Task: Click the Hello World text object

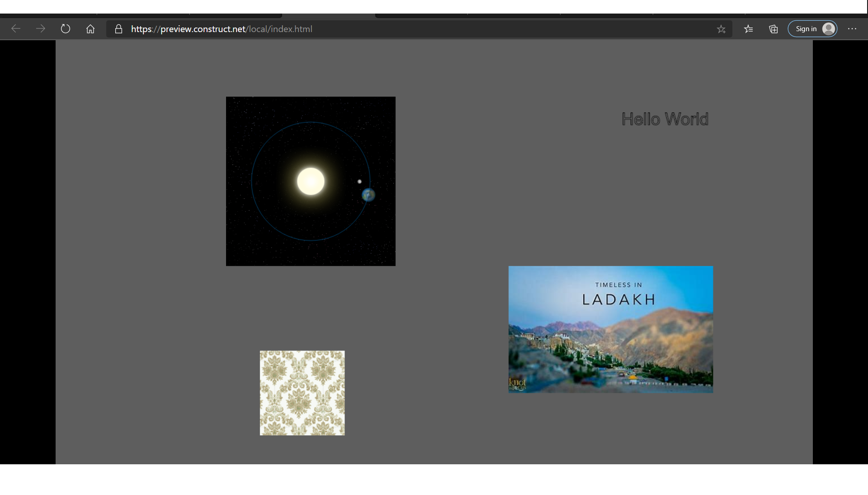Action: 665,119
